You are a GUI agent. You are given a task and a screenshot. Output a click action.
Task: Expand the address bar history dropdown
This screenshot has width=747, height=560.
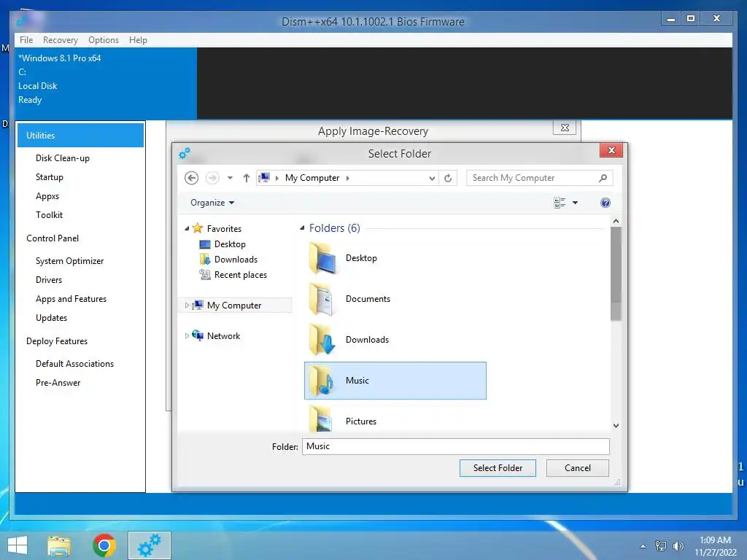pos(432,178)
